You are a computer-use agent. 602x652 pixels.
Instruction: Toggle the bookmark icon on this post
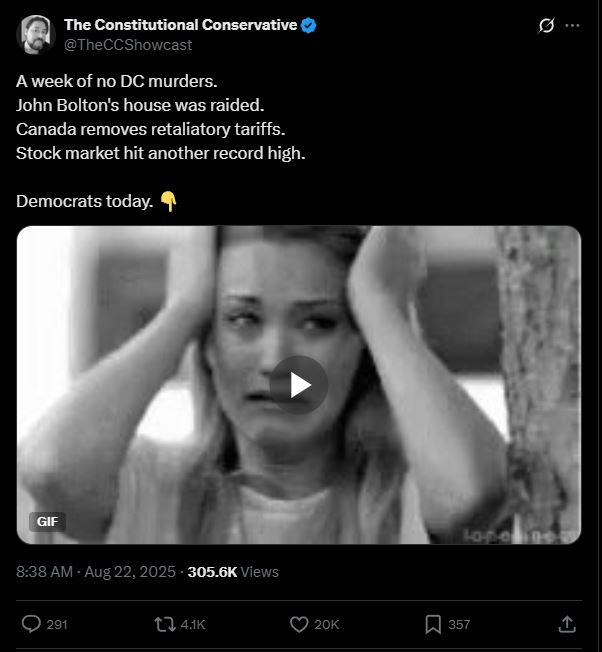point(433,624)
